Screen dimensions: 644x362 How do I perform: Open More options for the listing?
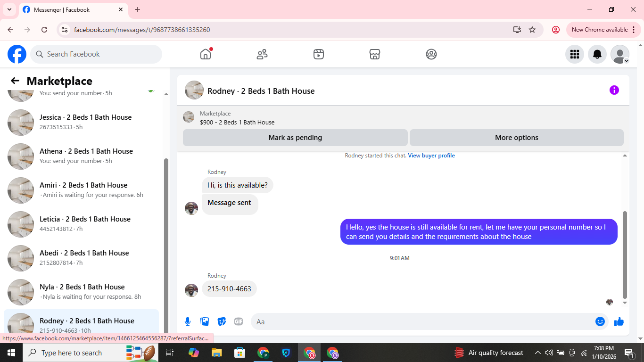click(517, 138)
